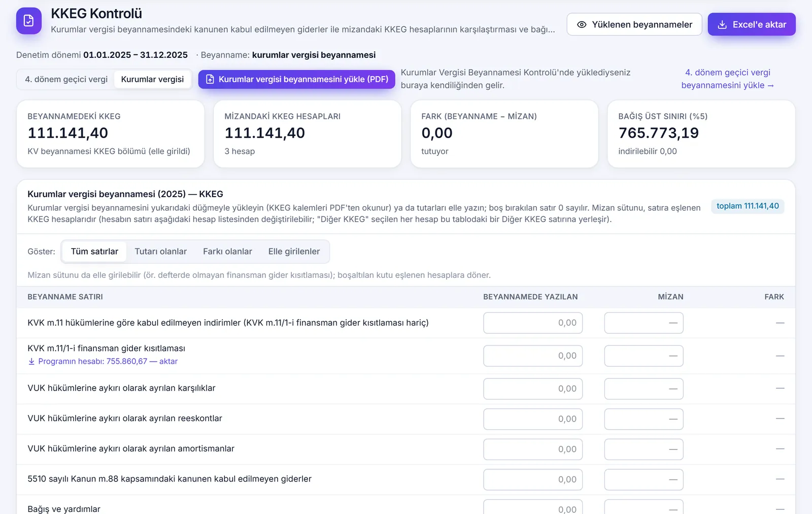Filter by Farkı olanlar
Image resolution: width=812 pixels, height=514 pixels.
227,251
